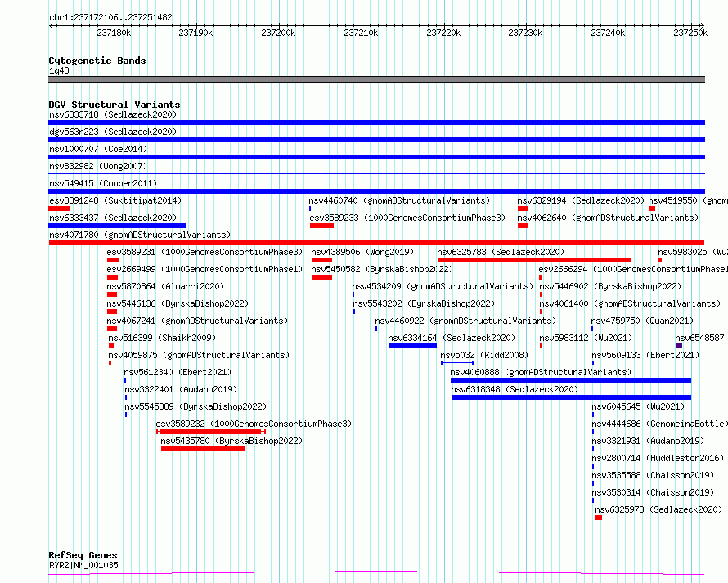This screenshot has height=583, width=728.
Task: Select nsv4060888 (gnomADStructuralVariants) label
Action: (541, 372)
